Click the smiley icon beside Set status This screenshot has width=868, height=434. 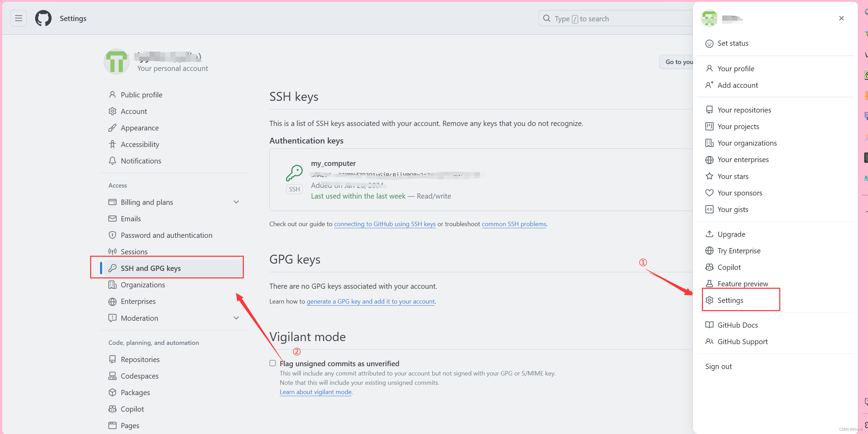click(x=709, y=44)
